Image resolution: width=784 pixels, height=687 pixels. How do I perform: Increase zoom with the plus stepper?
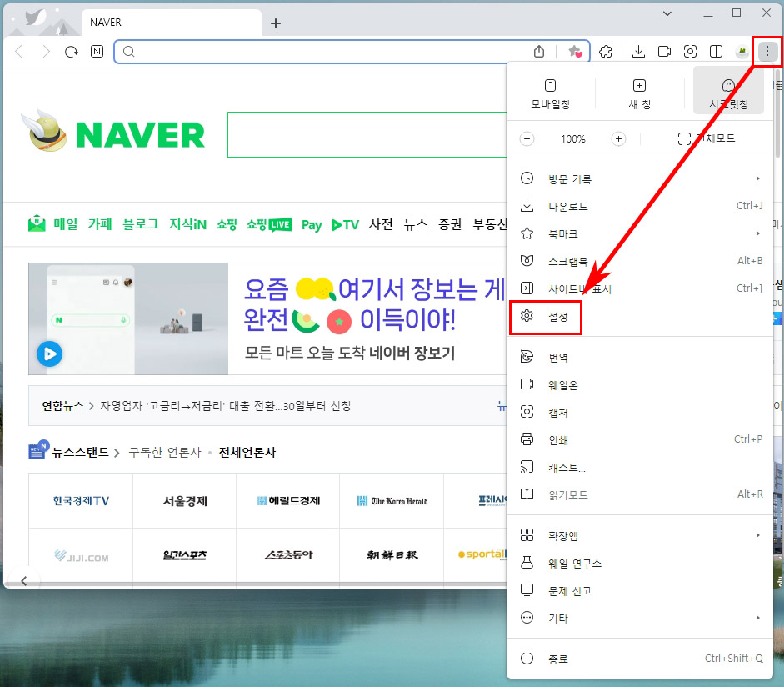click(x=618, y=139)
